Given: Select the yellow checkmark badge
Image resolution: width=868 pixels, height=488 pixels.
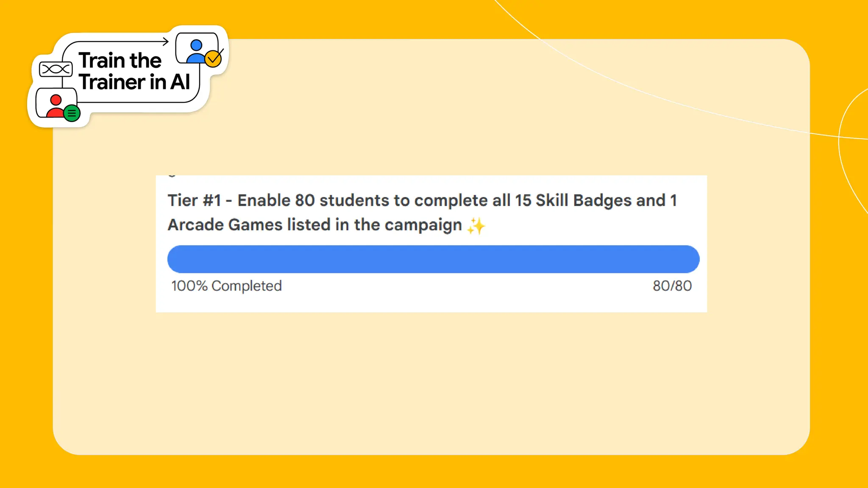Looking at the screenshot, I should (x=213, y=58).
